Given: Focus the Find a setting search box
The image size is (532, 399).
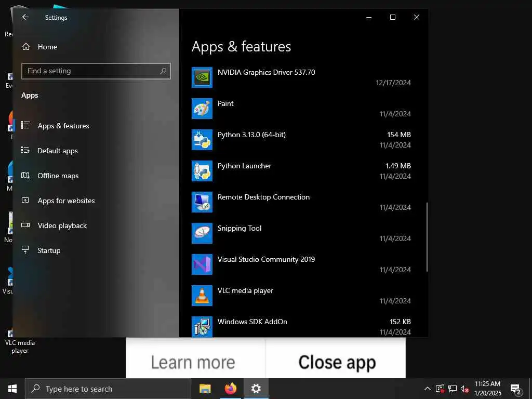Looking at the screenshot, I should pos(96,71).
